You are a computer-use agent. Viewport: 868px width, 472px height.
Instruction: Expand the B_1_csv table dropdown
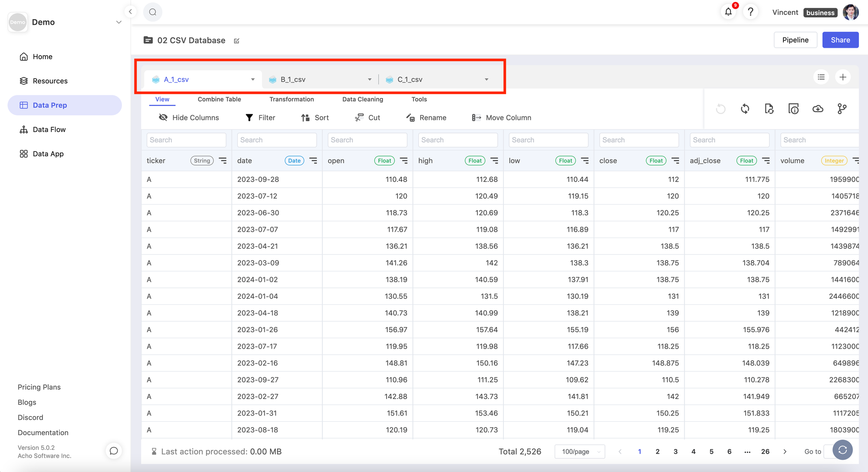click(x=369, y=79)
